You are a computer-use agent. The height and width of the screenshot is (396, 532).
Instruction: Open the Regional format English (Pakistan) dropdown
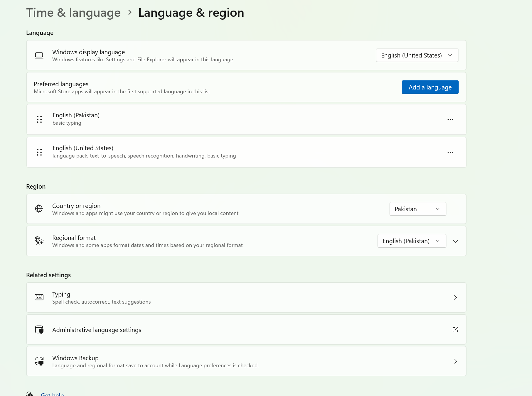coord(412,241)
